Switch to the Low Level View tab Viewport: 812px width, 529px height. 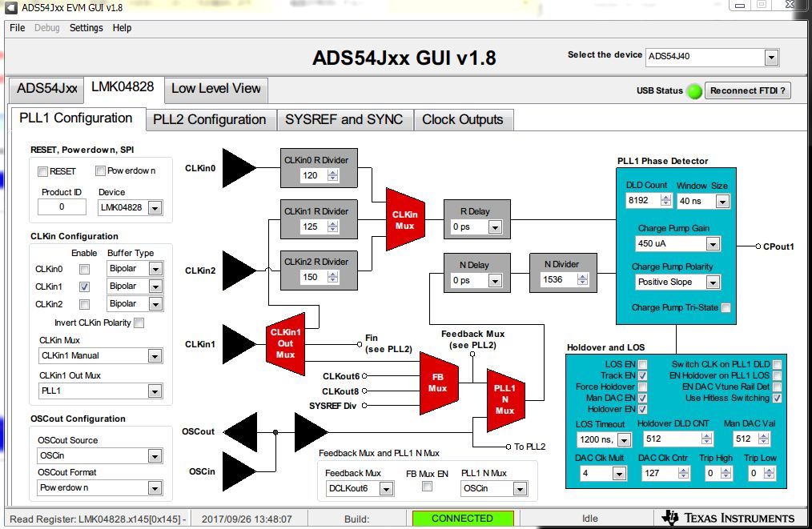coord(216,89)
